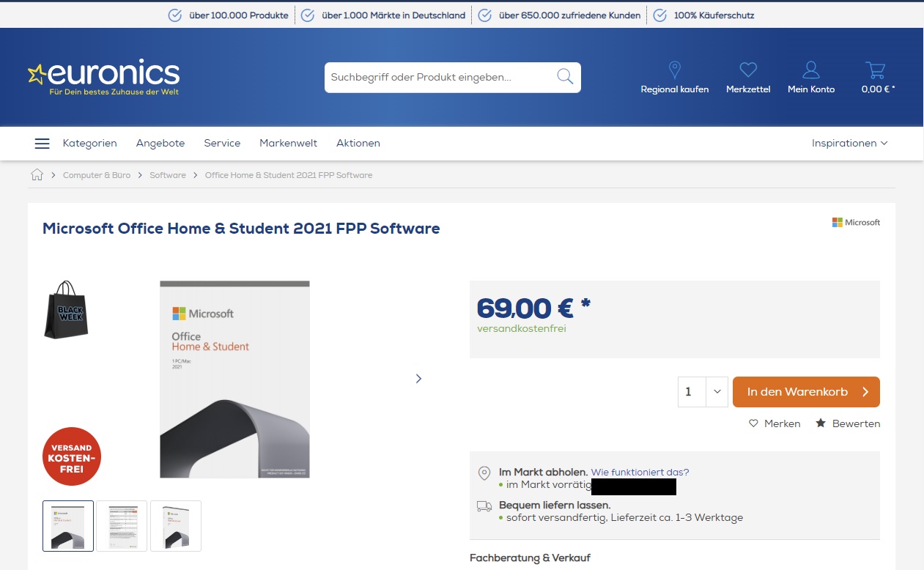Click the euronics logo
The height and width of the screenshot is (570, 924).
click(x=103, y=77)
